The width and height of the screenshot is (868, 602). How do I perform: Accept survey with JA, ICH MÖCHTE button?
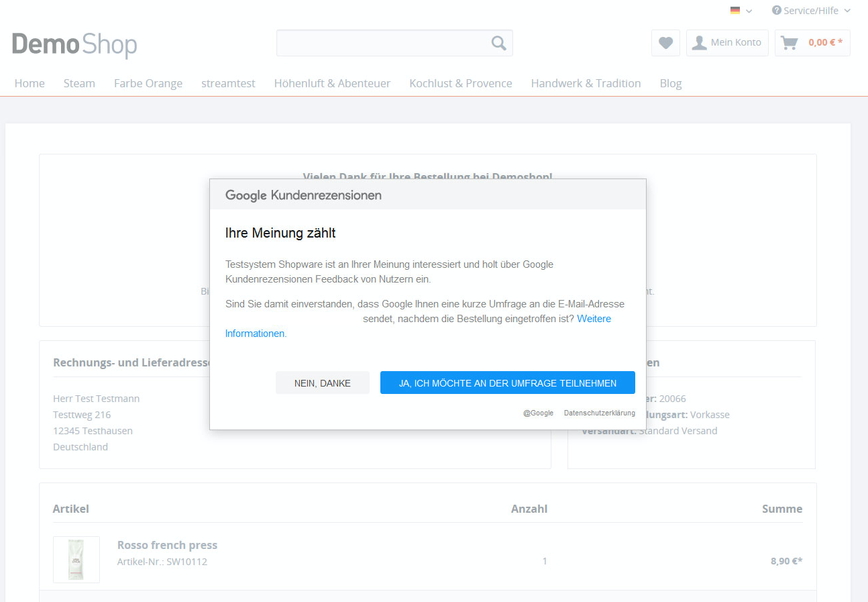tap(508, 383)
